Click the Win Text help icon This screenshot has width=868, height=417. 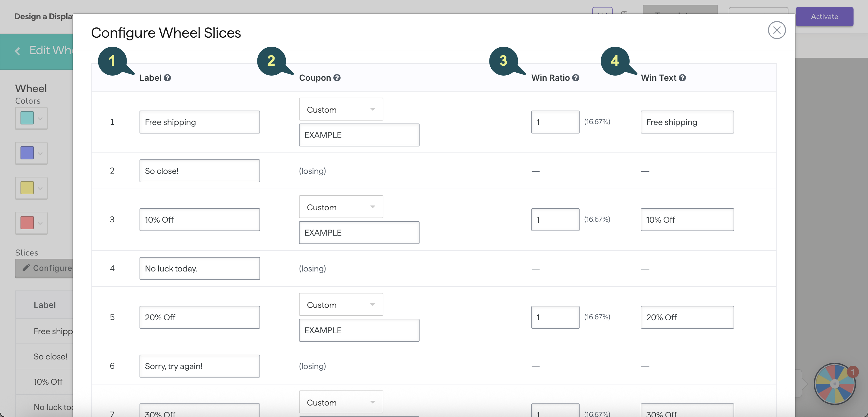(682, 78)
